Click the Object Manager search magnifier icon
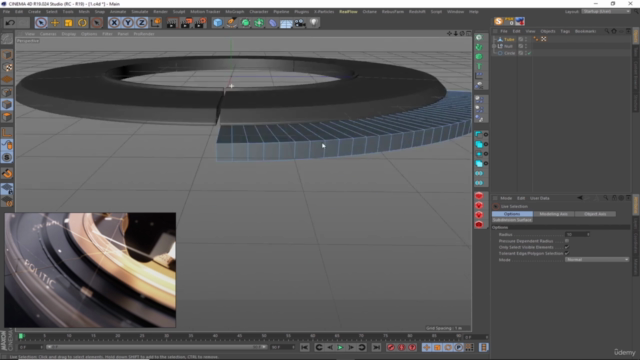This screenshot has height=360, width=640. (607, 31)
